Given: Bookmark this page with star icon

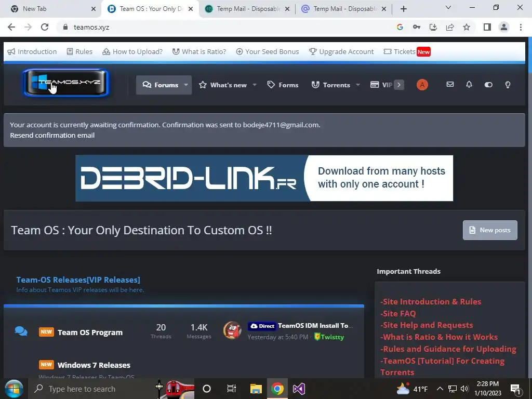Looking at the screenshot, I should click(467, 27).
